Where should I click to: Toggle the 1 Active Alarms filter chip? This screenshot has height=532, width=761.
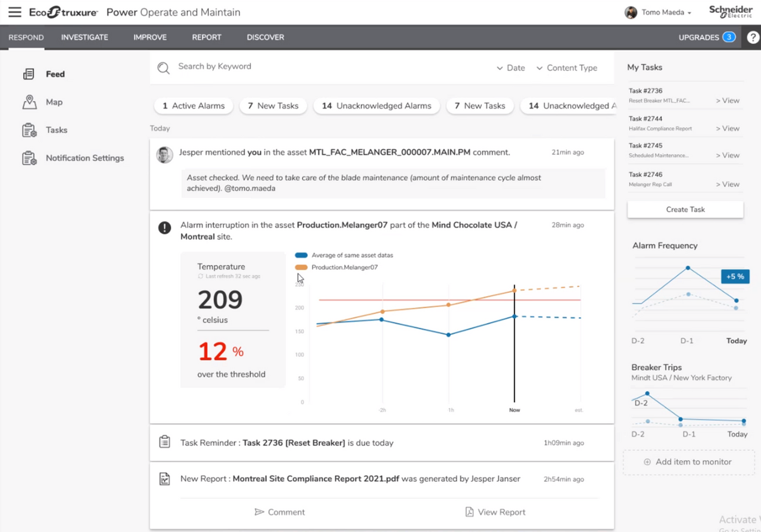pos(194,106)
